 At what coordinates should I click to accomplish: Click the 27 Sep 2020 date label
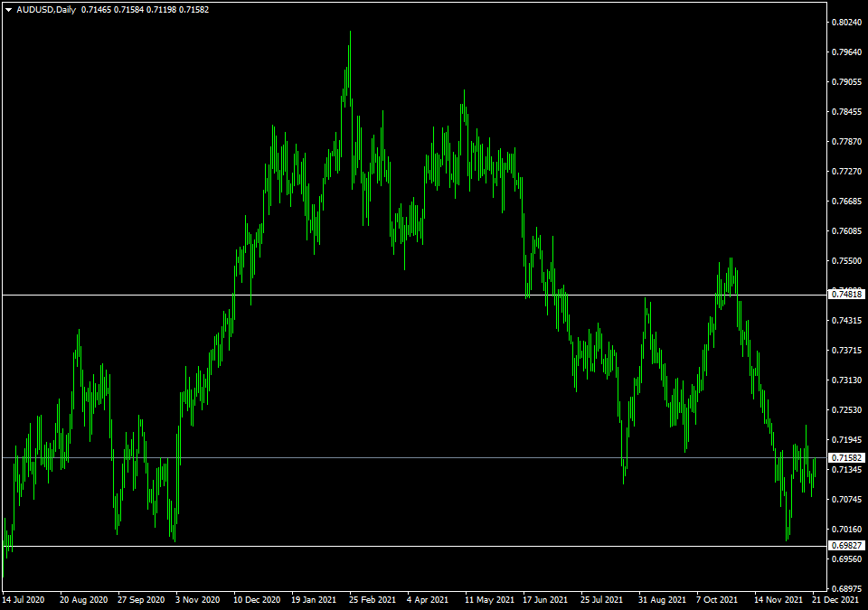tap(141, 600)
